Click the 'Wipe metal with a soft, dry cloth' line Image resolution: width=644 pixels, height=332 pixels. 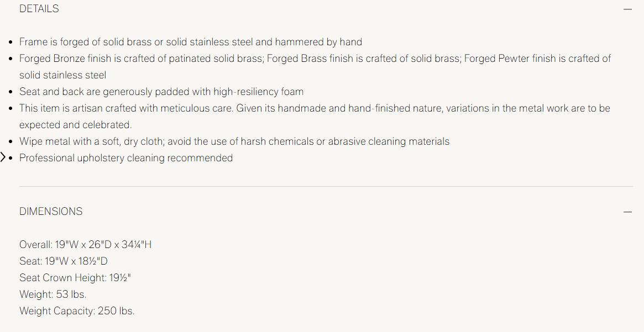click(234, 141)
